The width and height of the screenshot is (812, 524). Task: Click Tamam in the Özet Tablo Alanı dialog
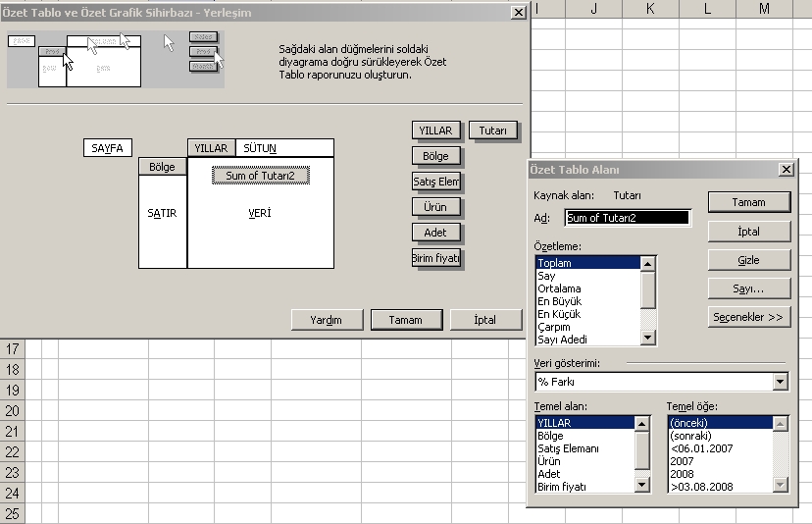(749, 202)
